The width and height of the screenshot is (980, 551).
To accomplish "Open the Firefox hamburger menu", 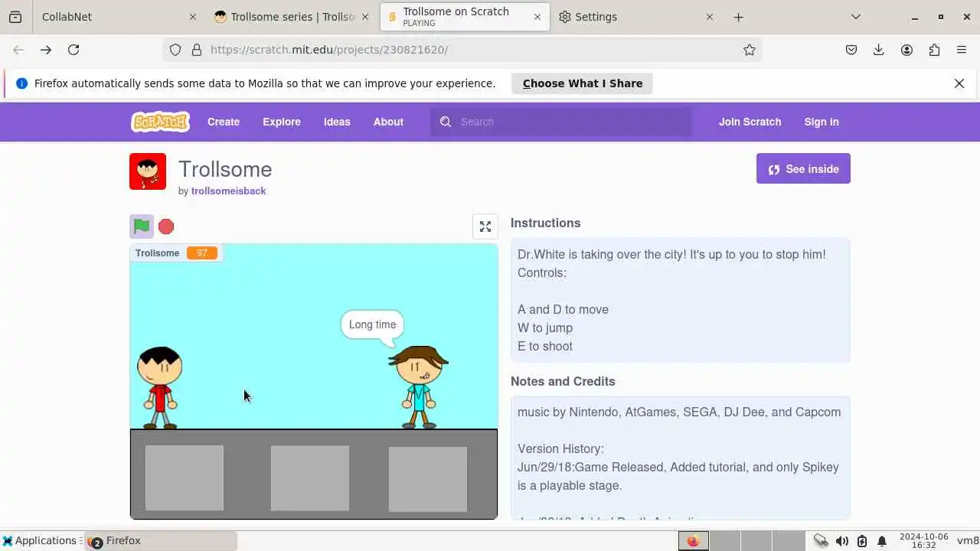I will pyautogui.click(x=962, y=50).
